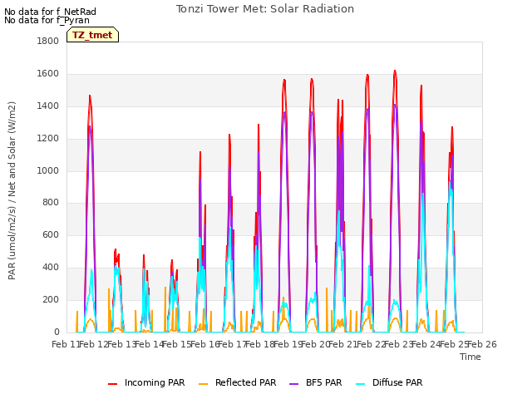
Task: Click the 200 y-axis tick label
Action: [x=51, y=299]
